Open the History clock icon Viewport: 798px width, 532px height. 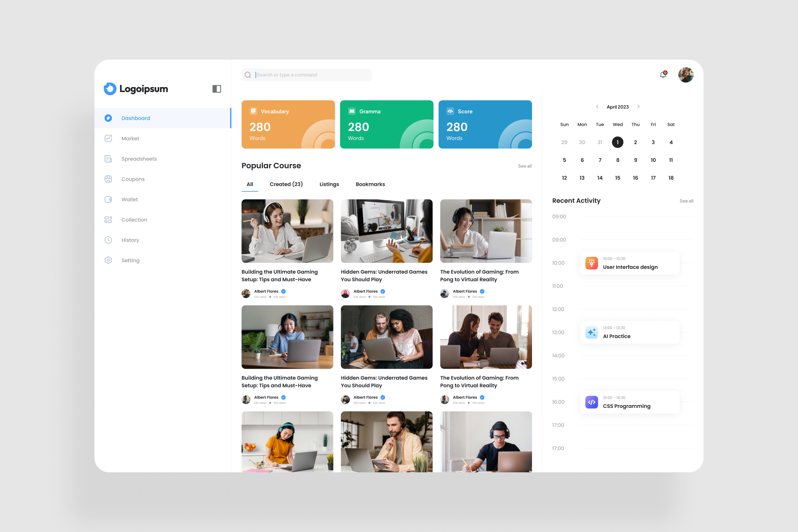point(108,240)
